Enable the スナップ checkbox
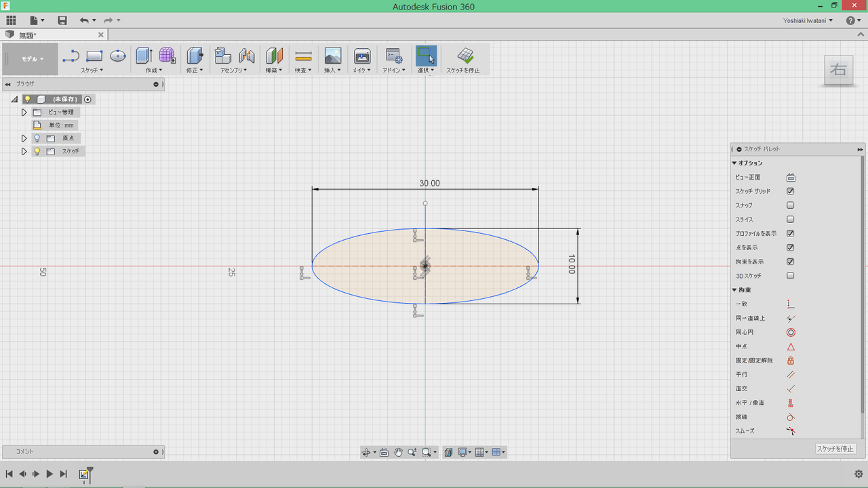Viewport: 868px width, 488px height. click(791, 205)
